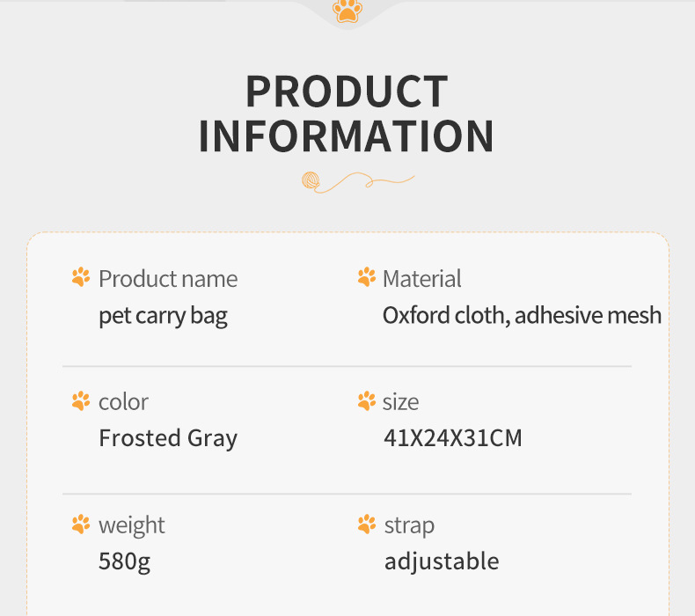Click the paw icon beside size
The image size is (695, 616).
point(367,401)
